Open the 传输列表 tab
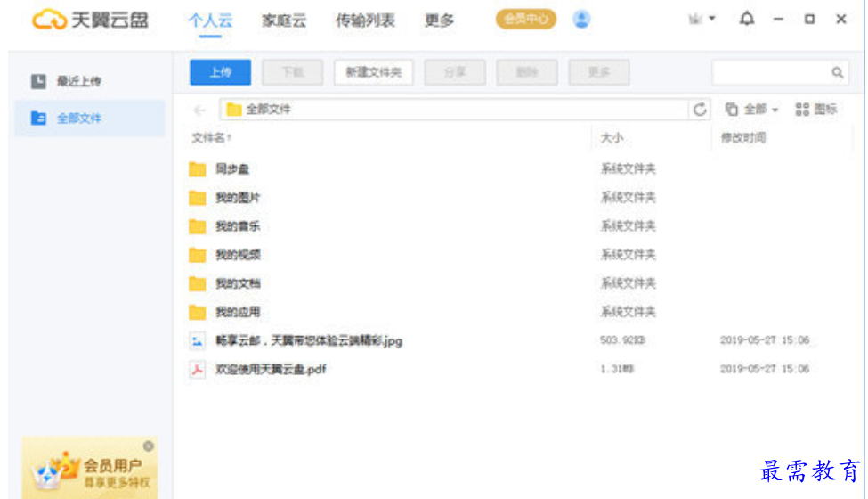The height and width of the screenshot is (499, 868). click(365, 20)
